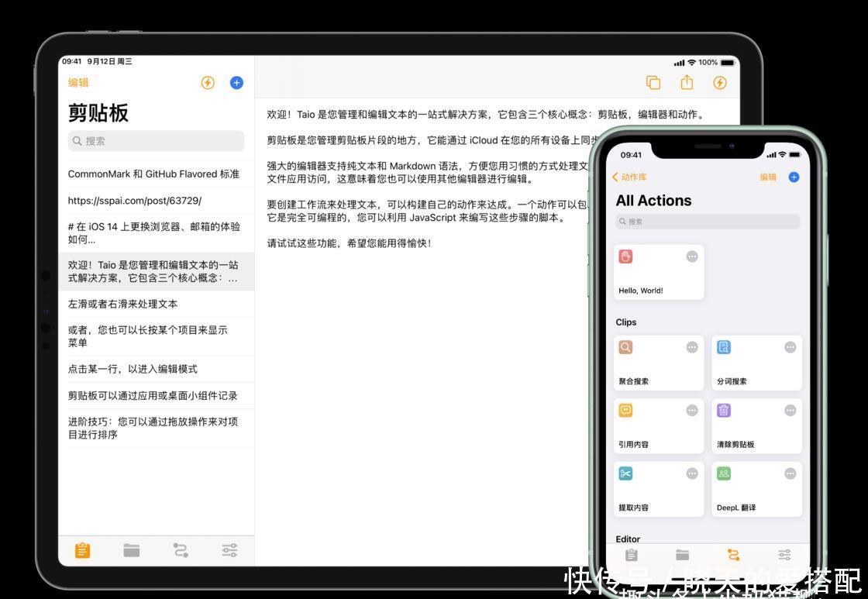Open the settings sliders tab on iPad
The width and height of the screenshot is (868, 599).
click(229, 550)
